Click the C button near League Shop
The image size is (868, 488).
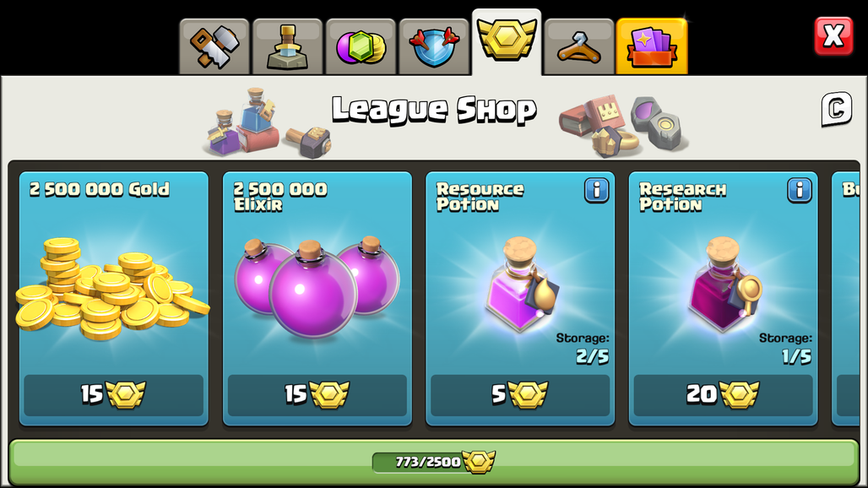[x=836, y=109]
